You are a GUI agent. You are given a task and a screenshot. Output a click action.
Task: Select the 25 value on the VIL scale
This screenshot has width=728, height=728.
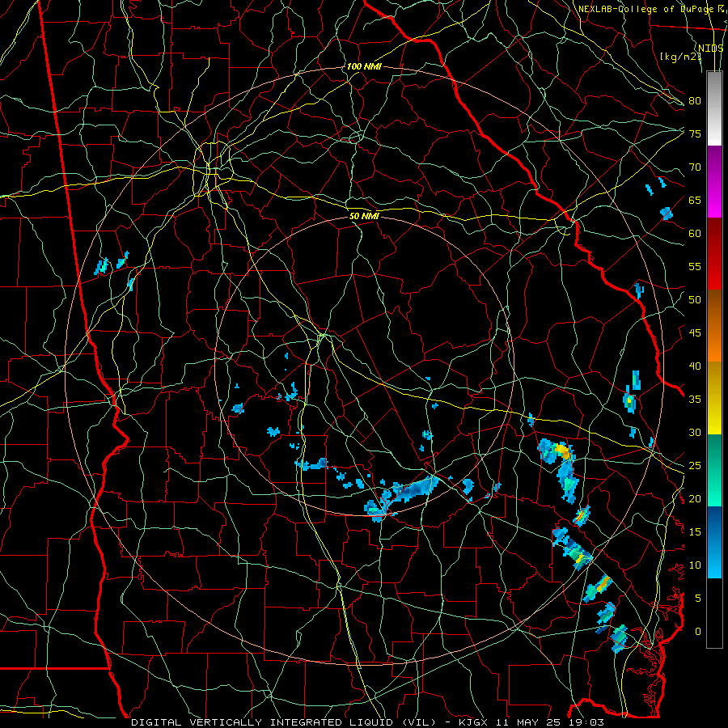pyautogui.click(x=695, y=466)
